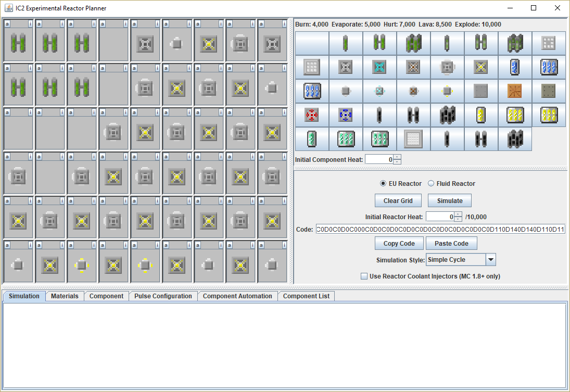
Task: Pick the yellow Component Heat Exchanger palette item
Action: point(447,91)
